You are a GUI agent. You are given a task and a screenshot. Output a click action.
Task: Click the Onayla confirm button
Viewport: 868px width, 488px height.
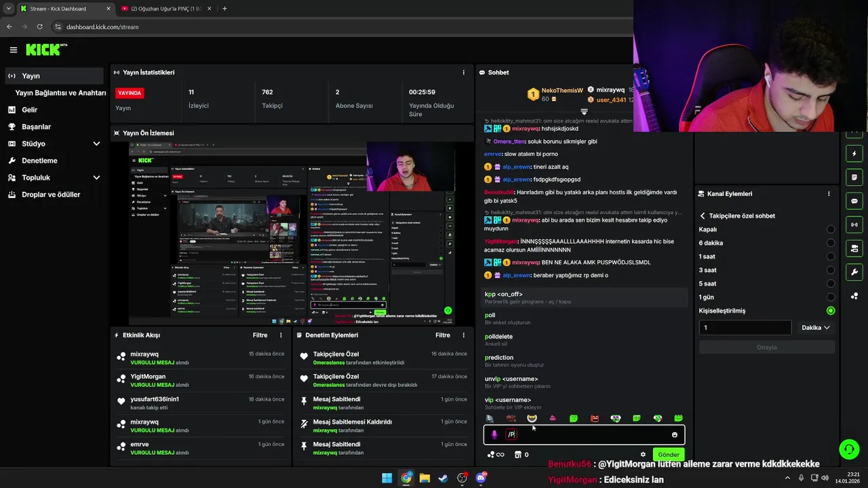(766, 347)
